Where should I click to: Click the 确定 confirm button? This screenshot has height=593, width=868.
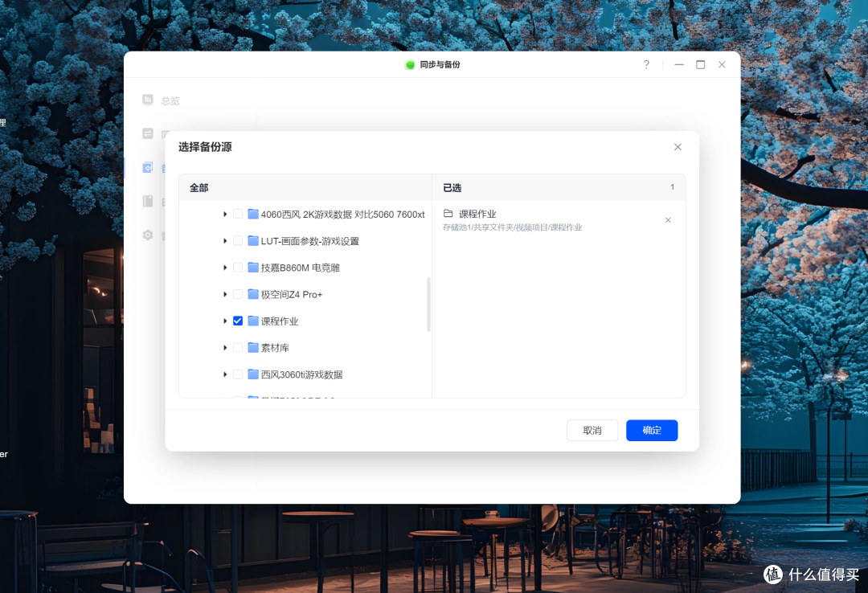(x=652, y=430)
